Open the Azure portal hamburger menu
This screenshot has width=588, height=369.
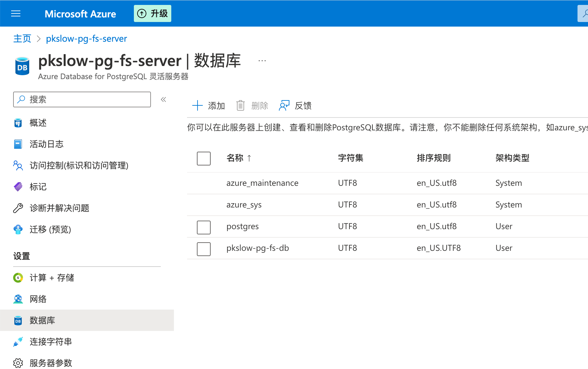[x=15, y=13]
